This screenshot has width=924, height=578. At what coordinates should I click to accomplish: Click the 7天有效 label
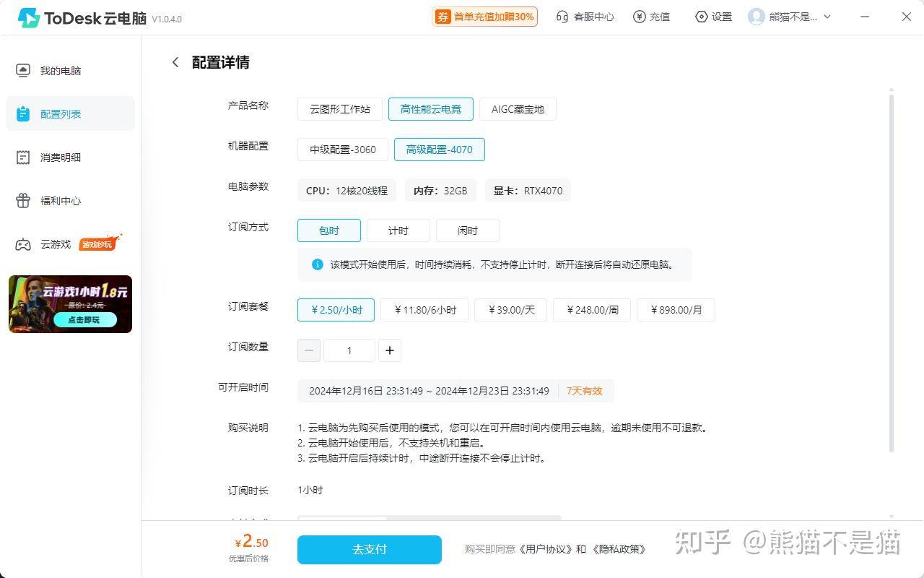click(x=585, y=391)
